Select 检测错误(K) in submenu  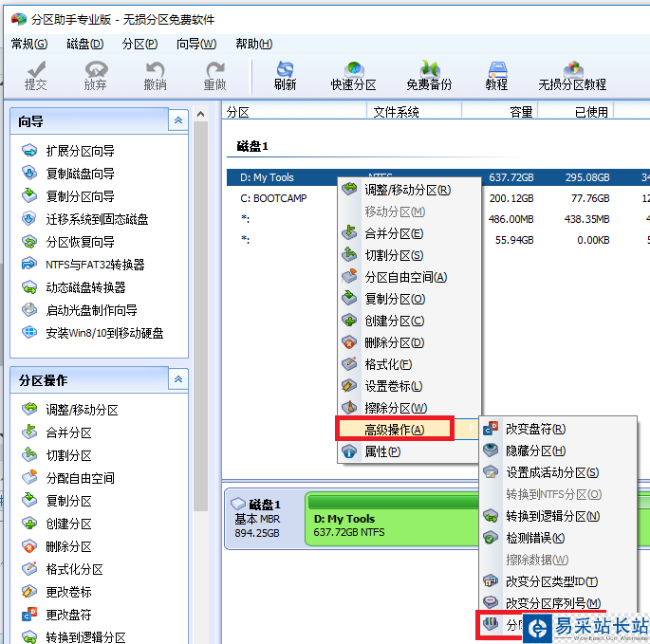click(558, 538)
